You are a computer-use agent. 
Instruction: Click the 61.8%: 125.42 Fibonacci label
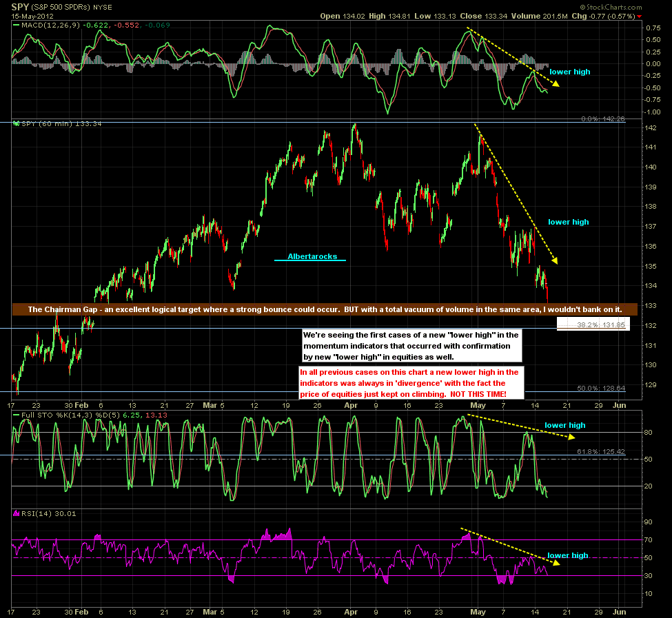point(601,451)
